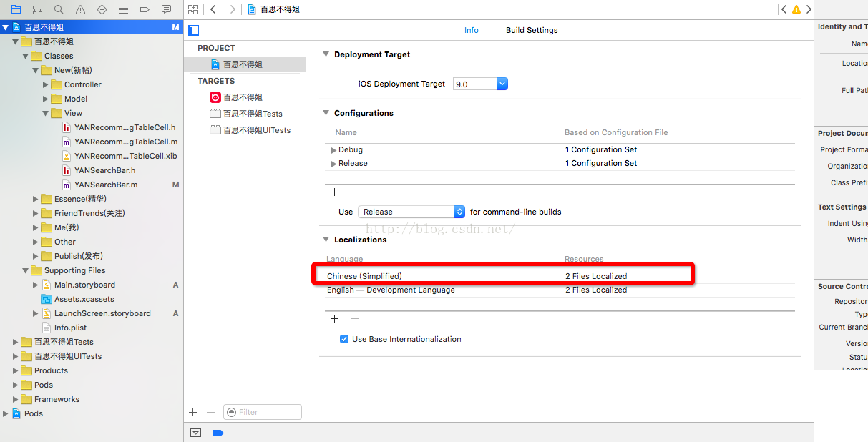Open YANSearchBar.h file
Image resolution: width=868 pixels, height=442 pixels.
tap(104, 170)
